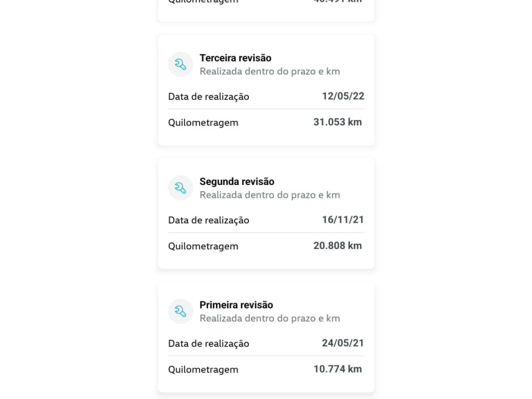Image resolution: width=532 pixels, height=399 pixels.
Task: Click the Segunda revisão status subtitle
Action: click(270, 195)
